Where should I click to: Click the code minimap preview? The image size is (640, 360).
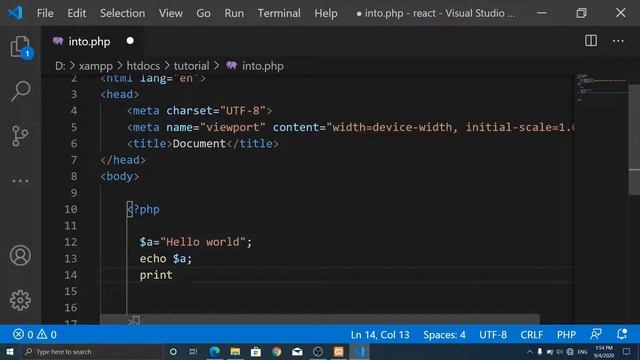(x=602, y=88)
